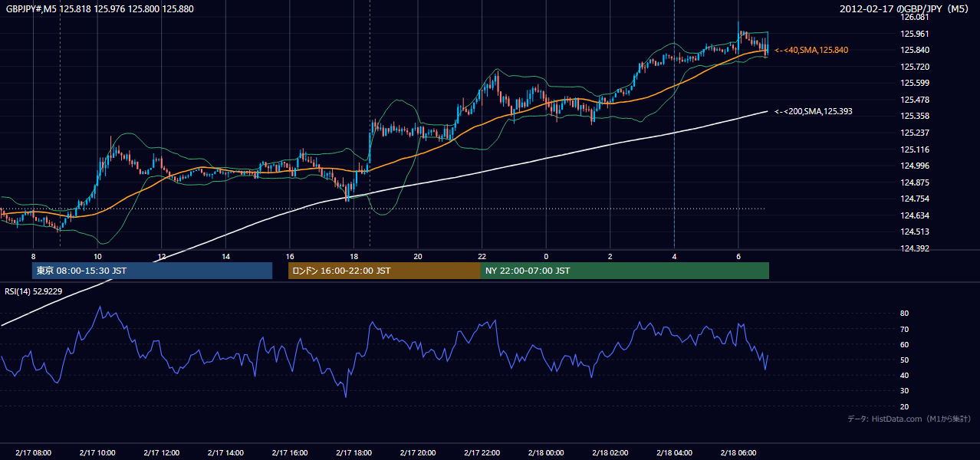
Task: Click price axis label 124.875
Action: [916, 182]
